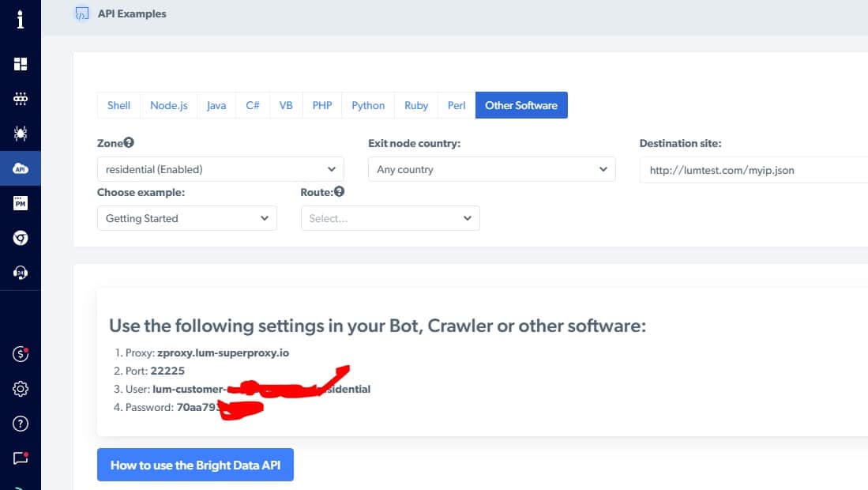
Task: Open the Proxy Manager PM icon
Action: [21, 203]
